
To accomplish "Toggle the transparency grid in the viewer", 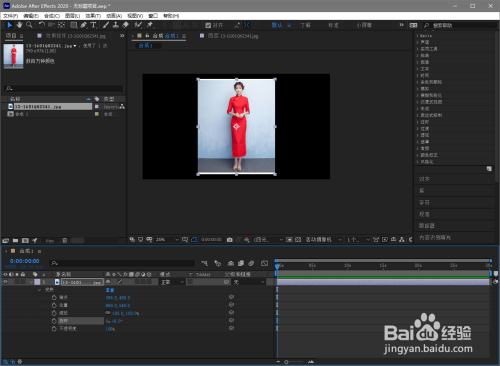I will [x=298, y=240].
